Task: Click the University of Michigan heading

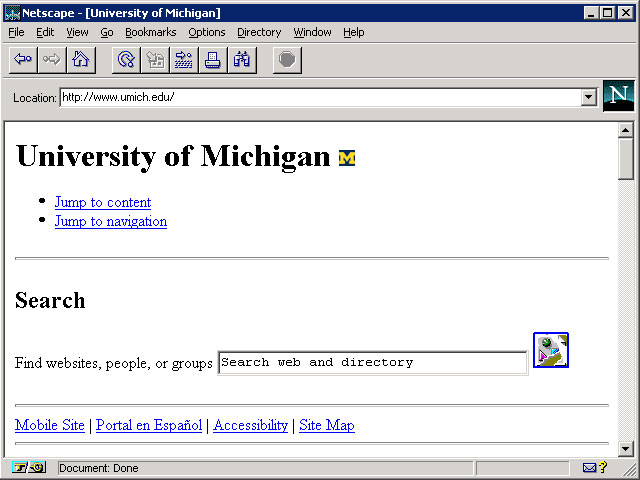Action: pyautogui.click(x=173, y=157)
